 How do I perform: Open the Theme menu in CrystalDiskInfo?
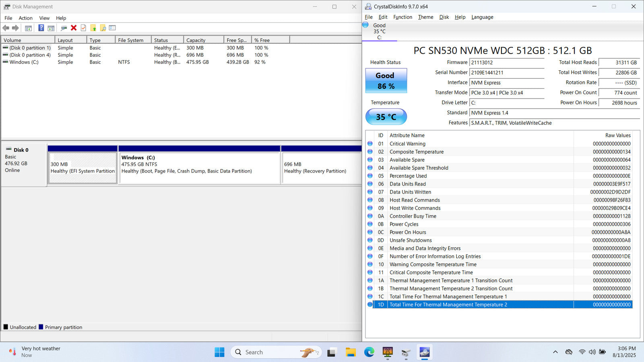click(425, 17)
